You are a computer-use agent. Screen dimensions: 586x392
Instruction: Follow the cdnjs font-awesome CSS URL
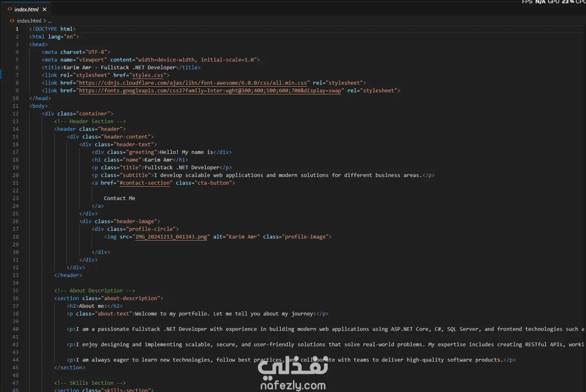193,83
